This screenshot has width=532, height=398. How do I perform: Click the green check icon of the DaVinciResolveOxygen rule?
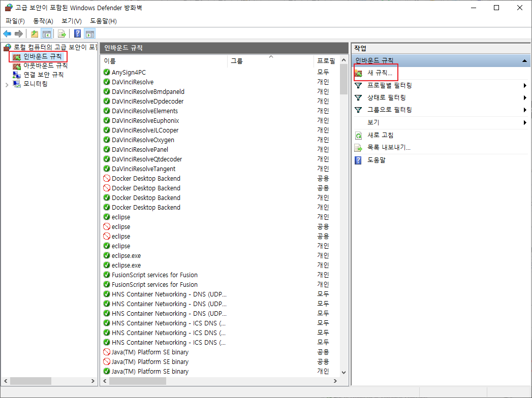[x=107, y=140]
